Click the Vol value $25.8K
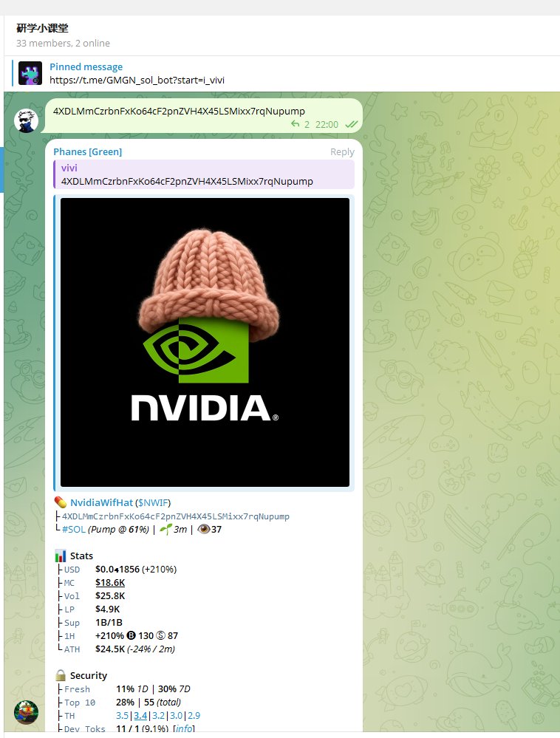560x738 pixels. click(110, 596)
